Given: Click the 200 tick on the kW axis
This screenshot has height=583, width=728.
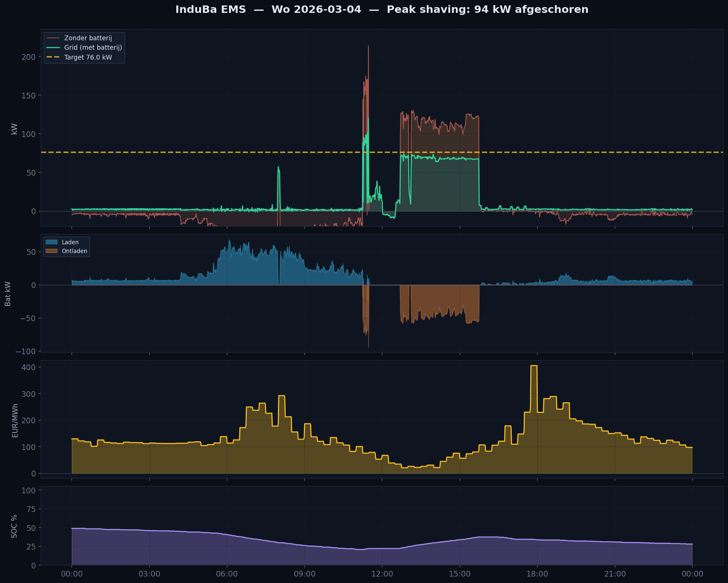Looking at the screenshot, I should tap(28, 57).
